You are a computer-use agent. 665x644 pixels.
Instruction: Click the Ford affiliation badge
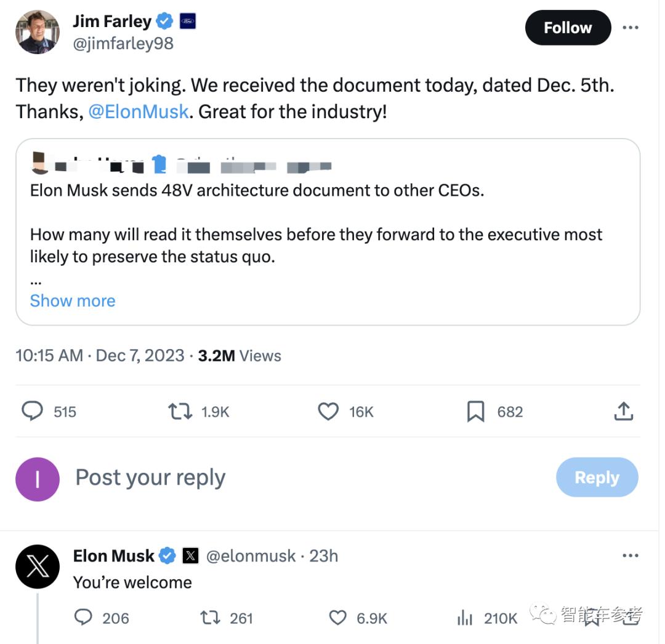click(187, 21)
